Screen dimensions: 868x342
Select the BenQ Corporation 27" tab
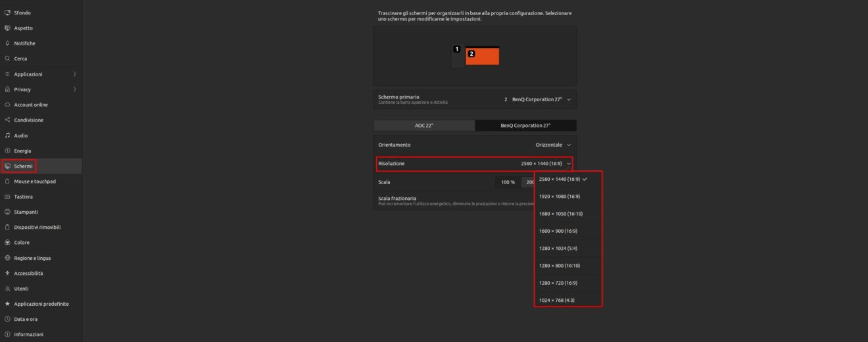coord(525,125)
